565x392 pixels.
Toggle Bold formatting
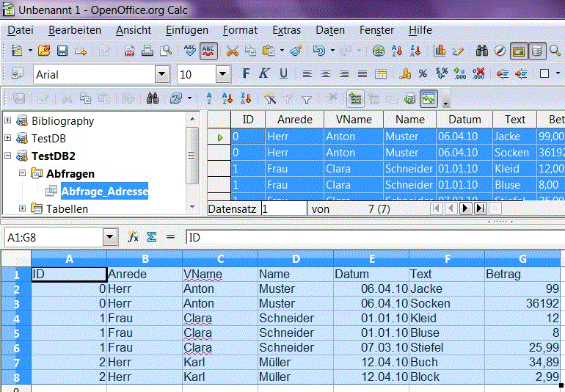pos(246,74)
